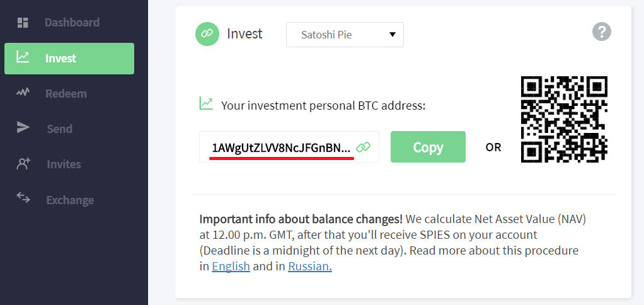Image resolution: width=644 pixels, height=305 pixels.
Task: Click the Invites person-plus icon
Action: pos(23,164)
